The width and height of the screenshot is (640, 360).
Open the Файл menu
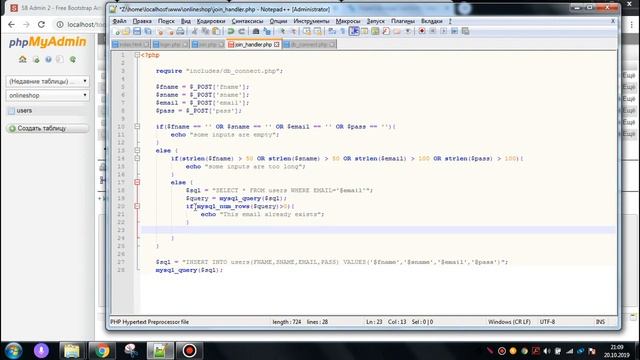[x=119, y=21]
